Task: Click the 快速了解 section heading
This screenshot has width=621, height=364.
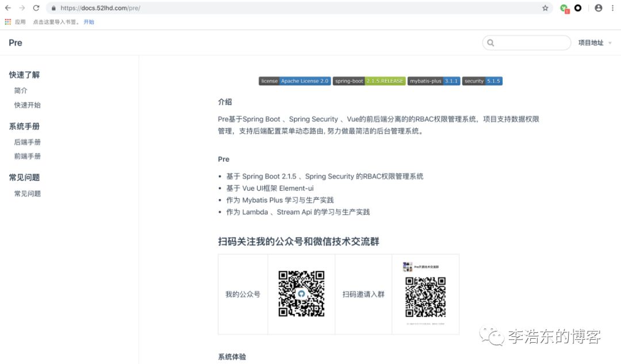Action: (24, 75)
